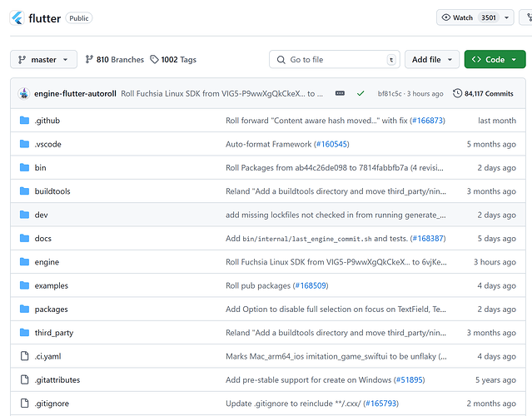Focus the Go to file search field
The height and width of the screenshot is (416, 532).
point(334,59)
